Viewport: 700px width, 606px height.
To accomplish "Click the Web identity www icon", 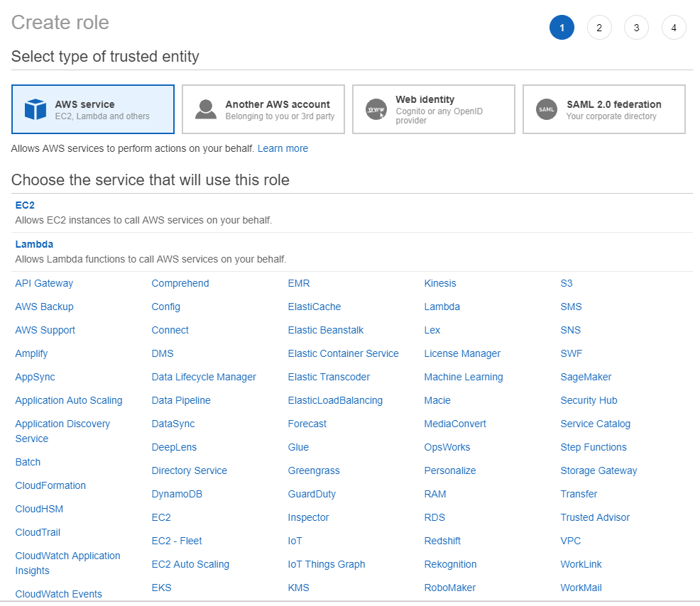I will tap(376, 109).
